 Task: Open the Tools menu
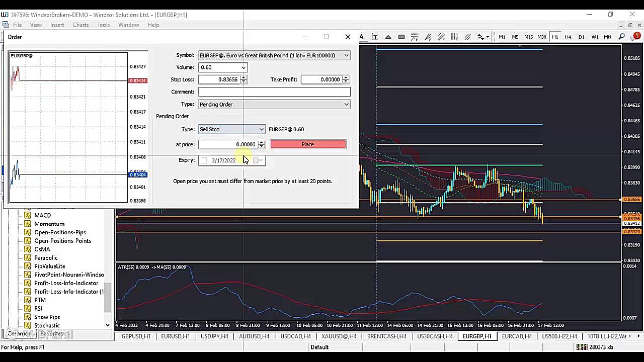coord(104,25)
